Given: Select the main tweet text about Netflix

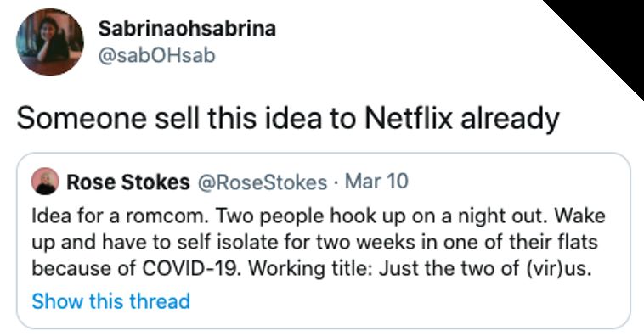Looking at the screenshot, I should click(288, 118).
